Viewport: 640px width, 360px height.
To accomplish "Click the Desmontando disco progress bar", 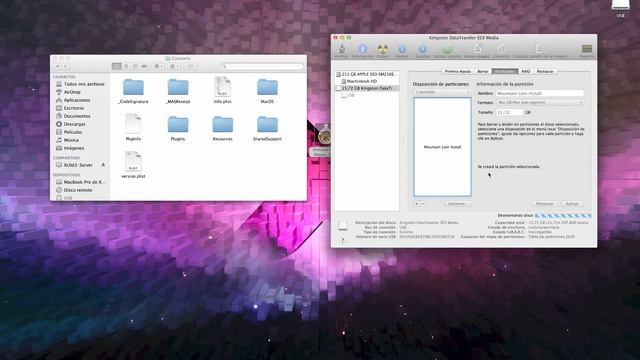I will tap(563, 216).
